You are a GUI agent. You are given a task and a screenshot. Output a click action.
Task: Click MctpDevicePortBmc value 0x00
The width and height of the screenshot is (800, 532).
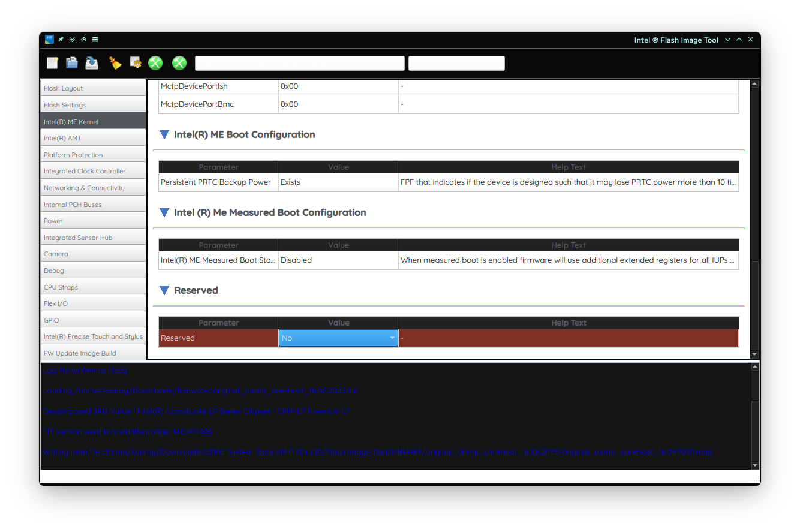338,104
